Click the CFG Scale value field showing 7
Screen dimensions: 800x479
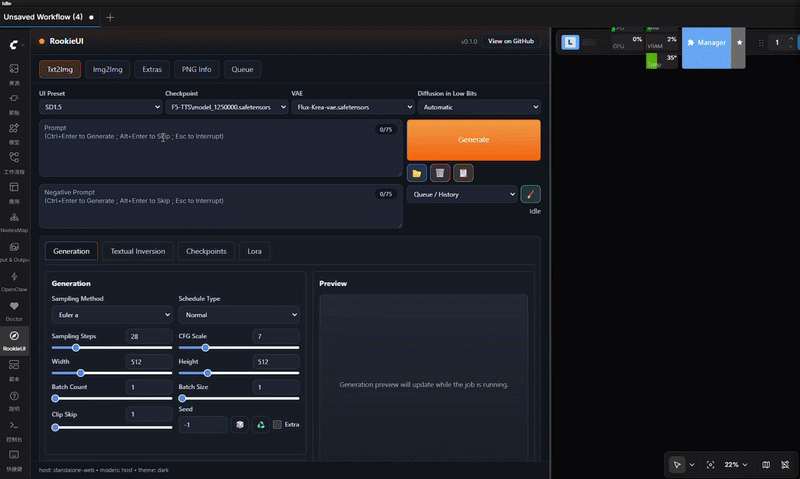click(276, 336)
